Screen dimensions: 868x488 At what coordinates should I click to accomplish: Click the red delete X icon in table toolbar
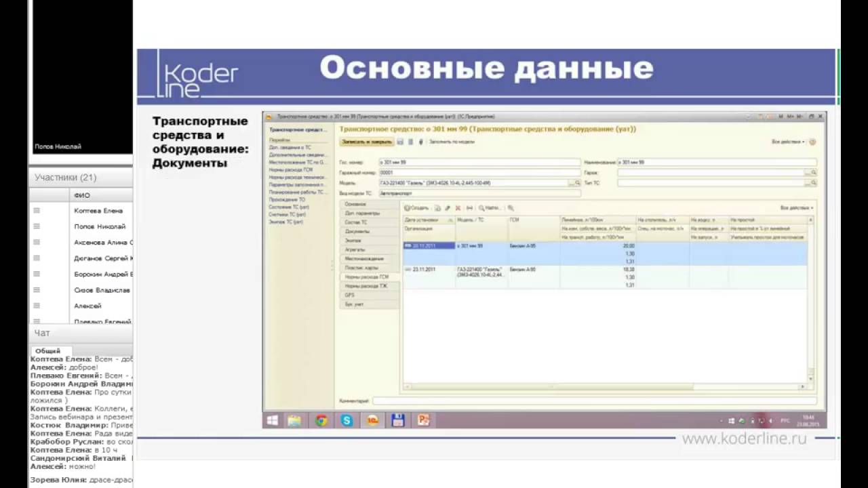click(x=458, y=208)
